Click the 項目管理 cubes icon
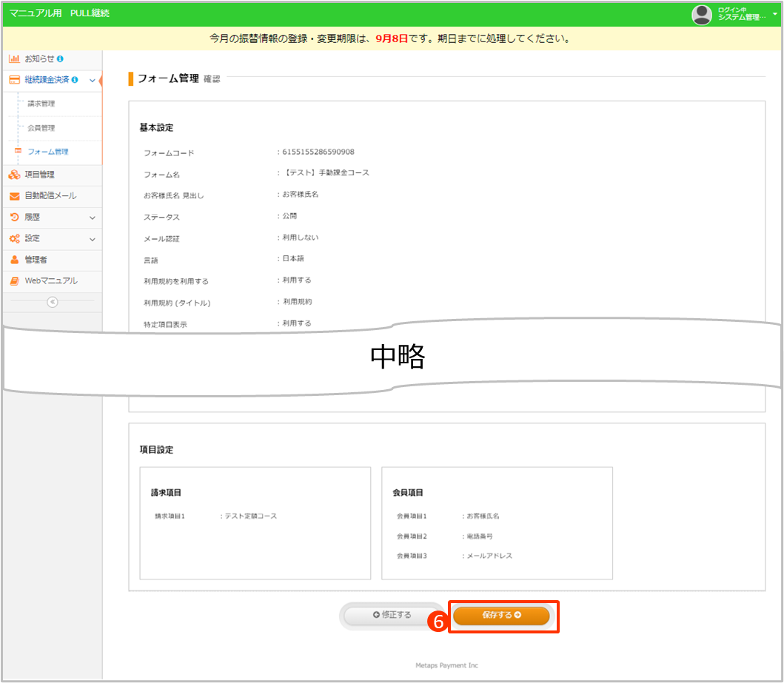Screen dimensions: 784x683 (14, 175)
